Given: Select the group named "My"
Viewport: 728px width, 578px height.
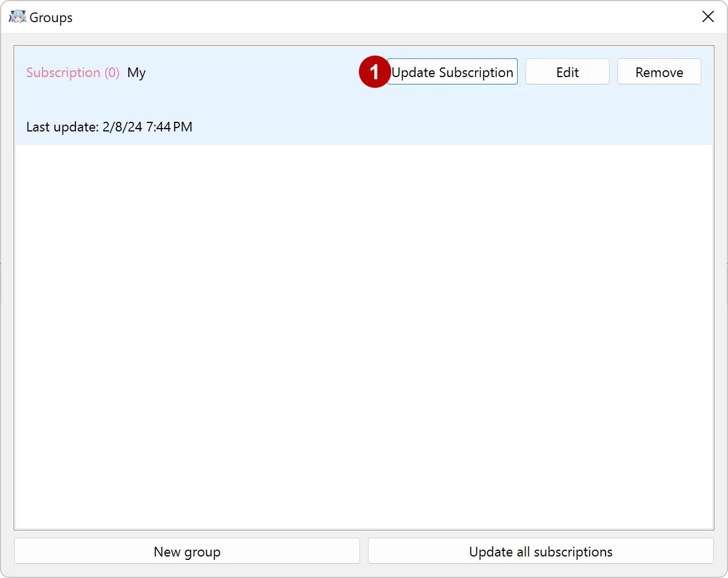Looking at the screenshot, I should [x=137, y=72].
